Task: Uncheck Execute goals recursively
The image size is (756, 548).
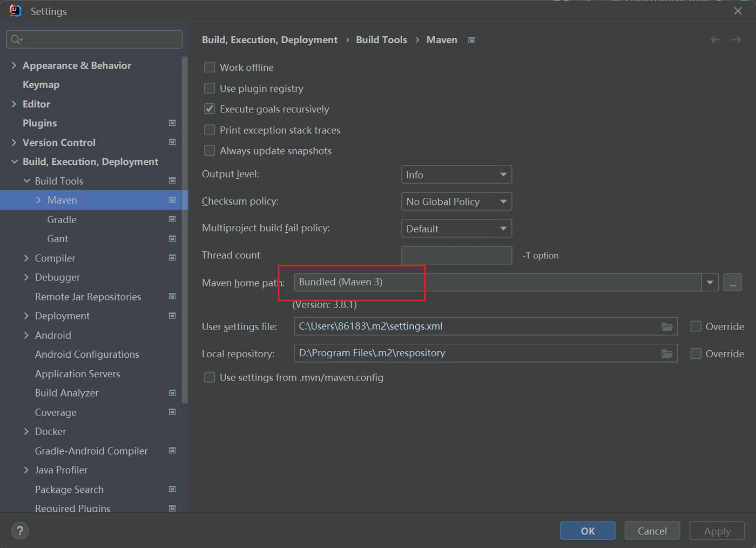Action: [x=210, y=109]
